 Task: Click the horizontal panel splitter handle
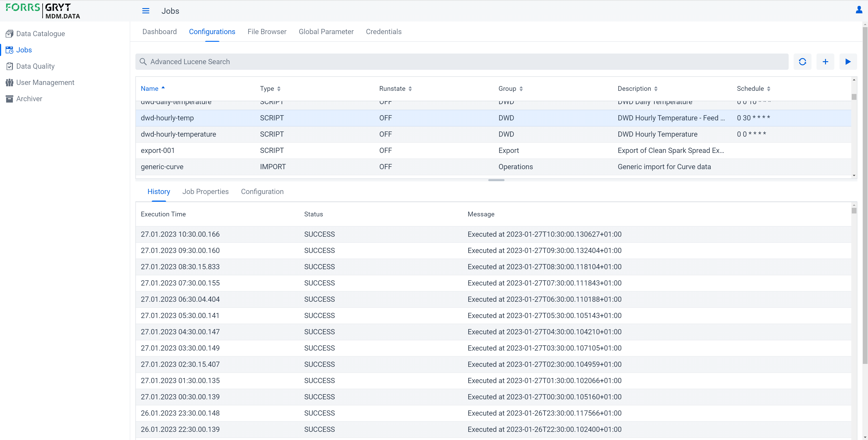coord(496,180)
